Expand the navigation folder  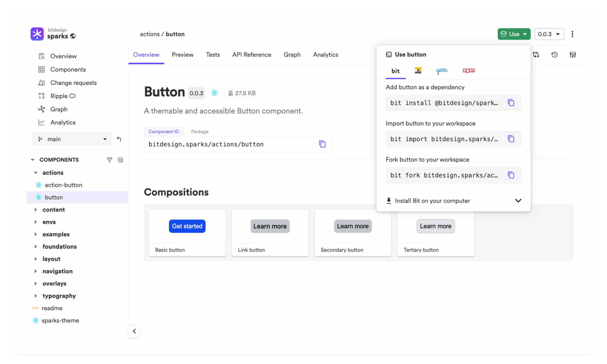coord(36,271)
